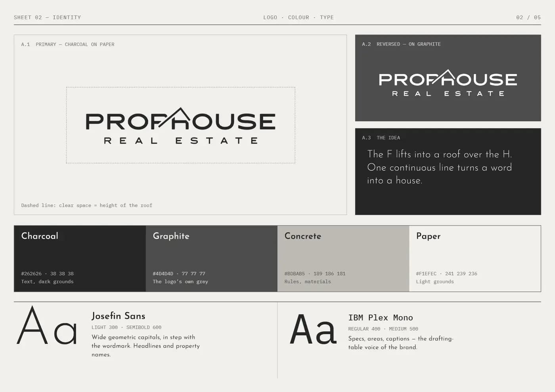Click 'The logo's own grey' caption
Screen dimensions: 555x392
pyautogui.click(x=180, y=281)
